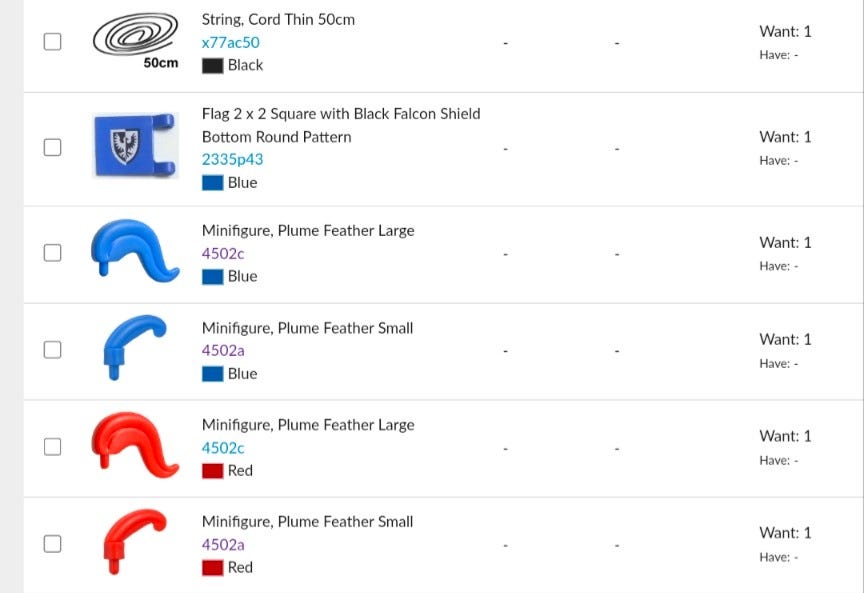Viewport: 864px width, 593px height.
Task: Follow the 4502a link for the blue plume
Action: 223,351
